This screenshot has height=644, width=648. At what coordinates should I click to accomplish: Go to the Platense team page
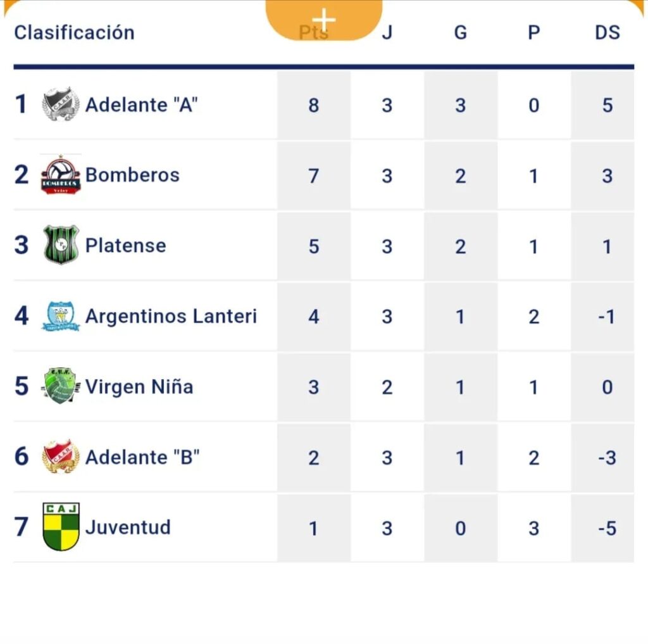pyautogui.click(x=125, y=245)
